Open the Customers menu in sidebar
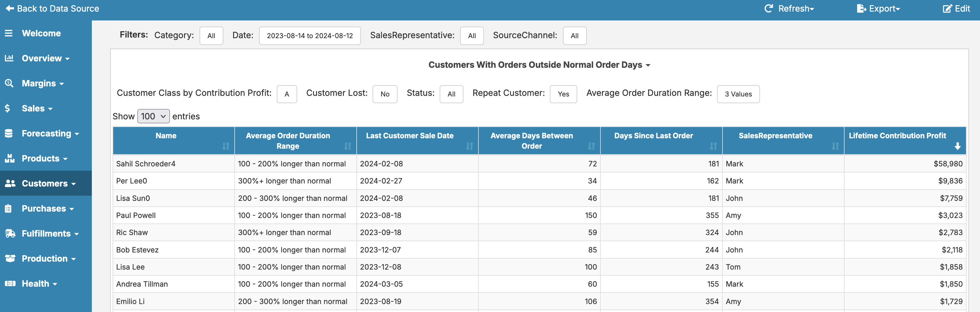Screen dimensions: 980x312 point(45,183)
